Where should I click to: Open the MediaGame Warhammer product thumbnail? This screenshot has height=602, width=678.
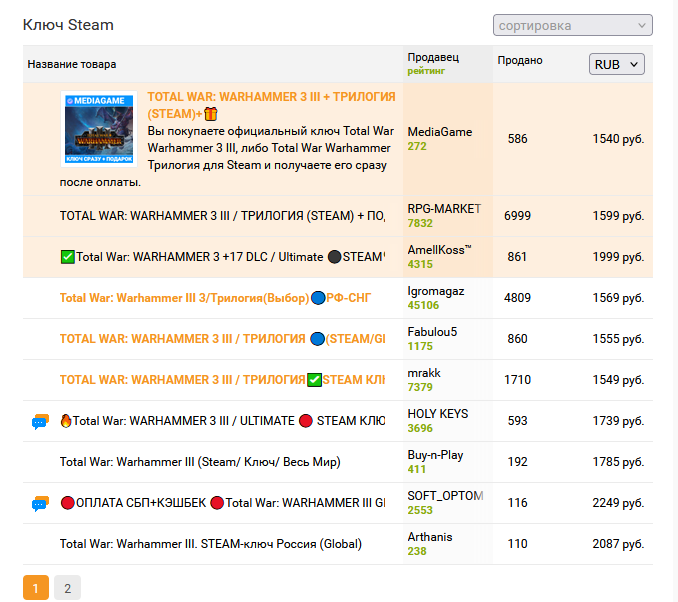click(99, 129)
